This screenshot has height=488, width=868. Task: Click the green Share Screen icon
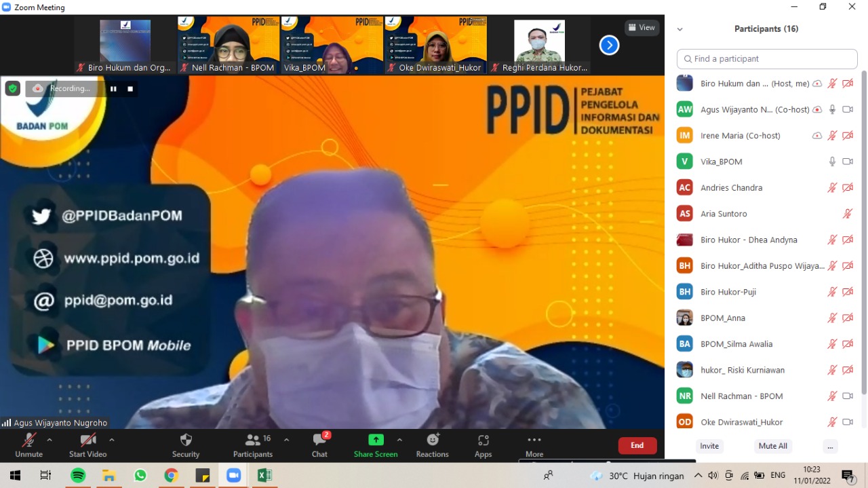376,440
